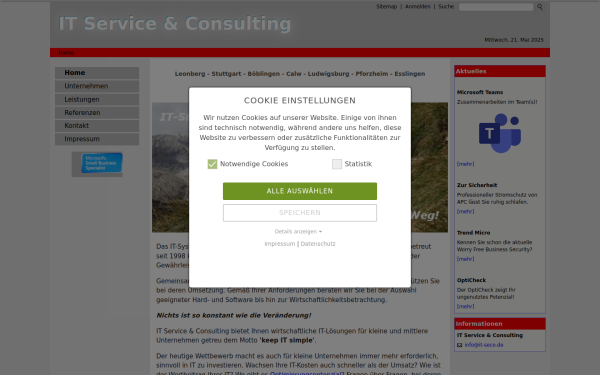Enable the Statistik checkbox
The width and height of the screenshot is (600, 375).
[x=337, y=164]
